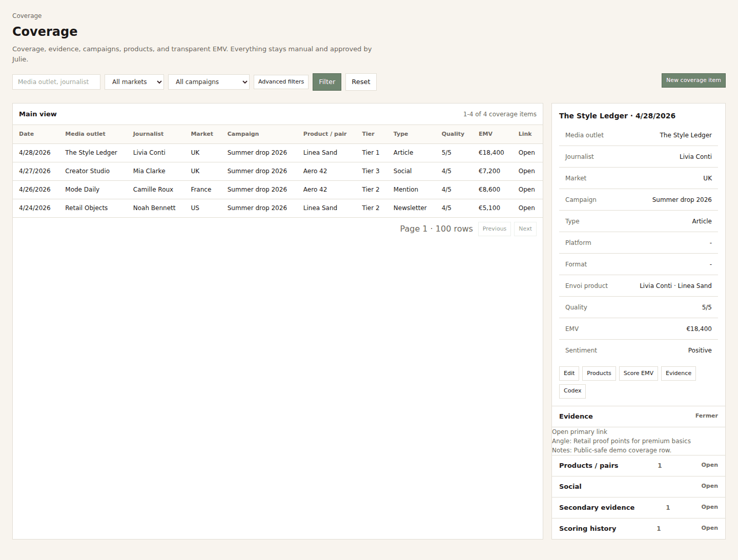Apply the Filter button

[327, 82]
